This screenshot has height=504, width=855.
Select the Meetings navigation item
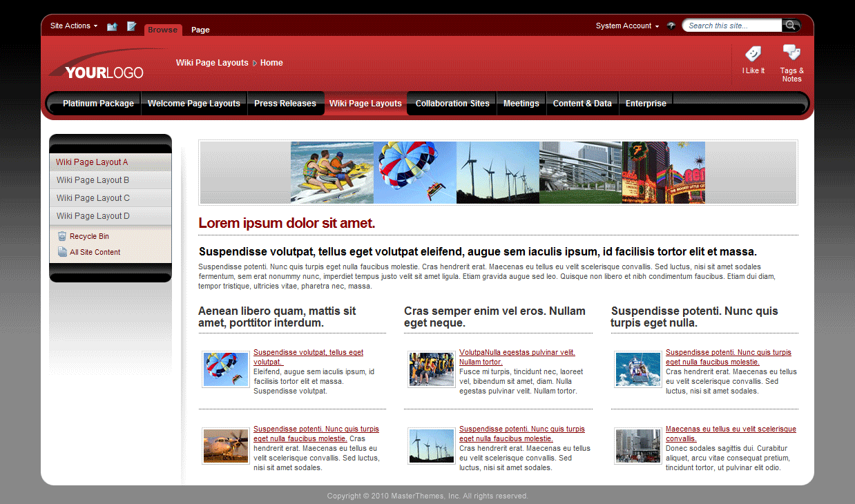[521, 104]
